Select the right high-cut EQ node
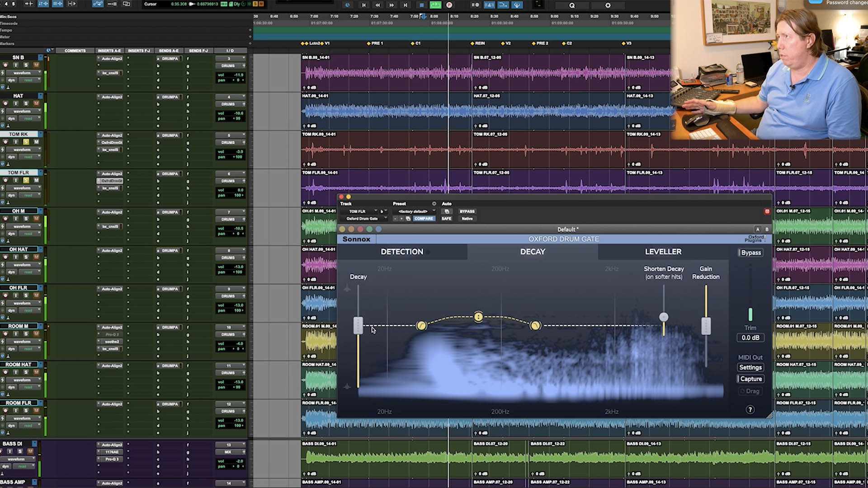Viewport: 868px width, 488px height. [535, 325]
